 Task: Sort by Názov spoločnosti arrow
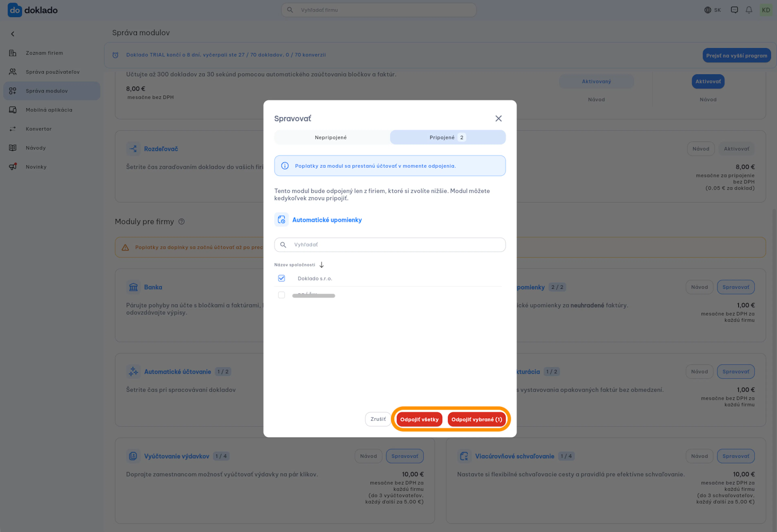pyautogui.click(x=322, y=265)
